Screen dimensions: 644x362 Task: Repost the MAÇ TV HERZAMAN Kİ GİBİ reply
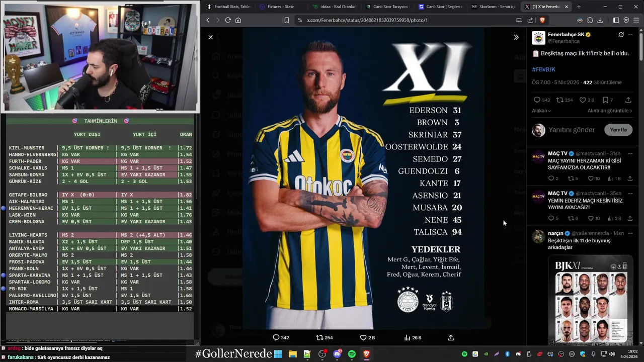[571, 178]
